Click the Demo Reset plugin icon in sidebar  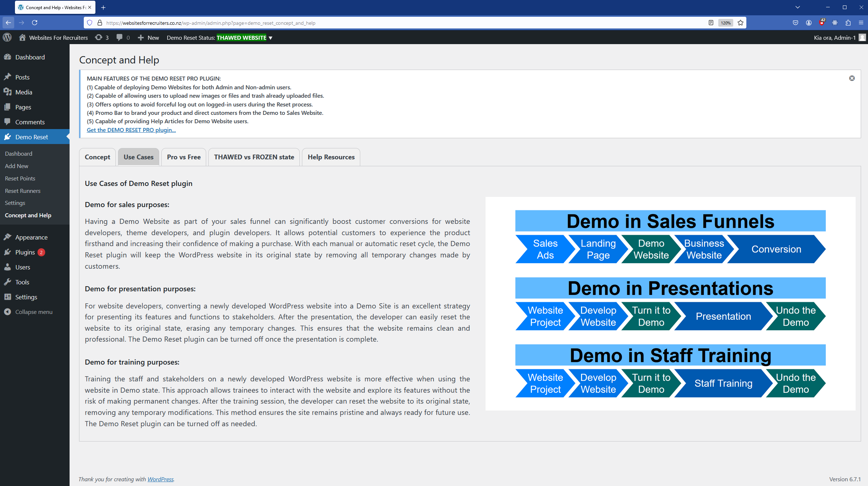coord(8,137)
